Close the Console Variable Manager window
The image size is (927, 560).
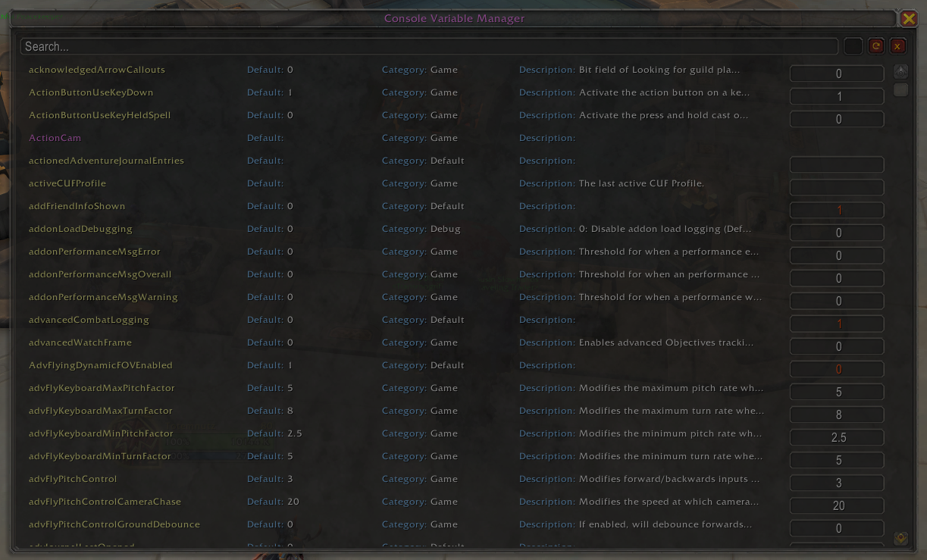pyautogui.click(x=907, y=18)
